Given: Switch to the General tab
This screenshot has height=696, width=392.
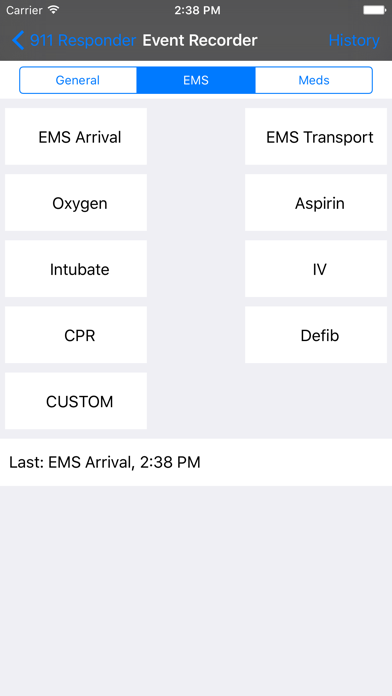Looking at the screenshot, I should tap(78, 80).
